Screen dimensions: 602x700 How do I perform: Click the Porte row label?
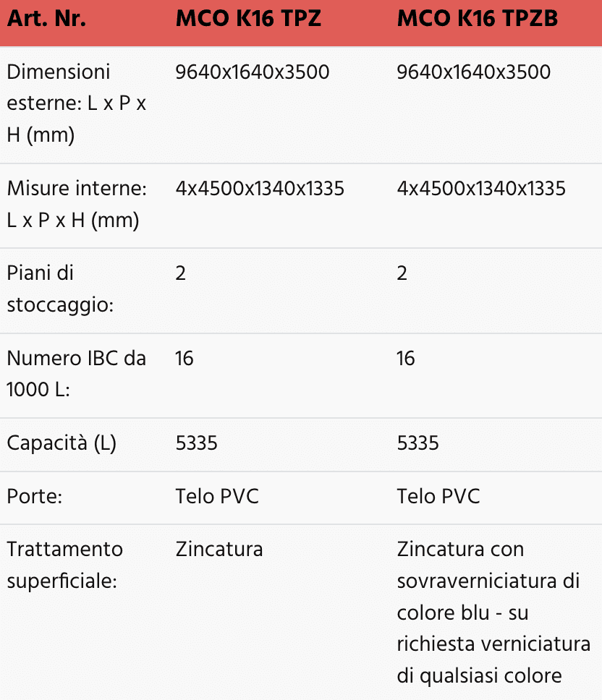click(35, 497)
